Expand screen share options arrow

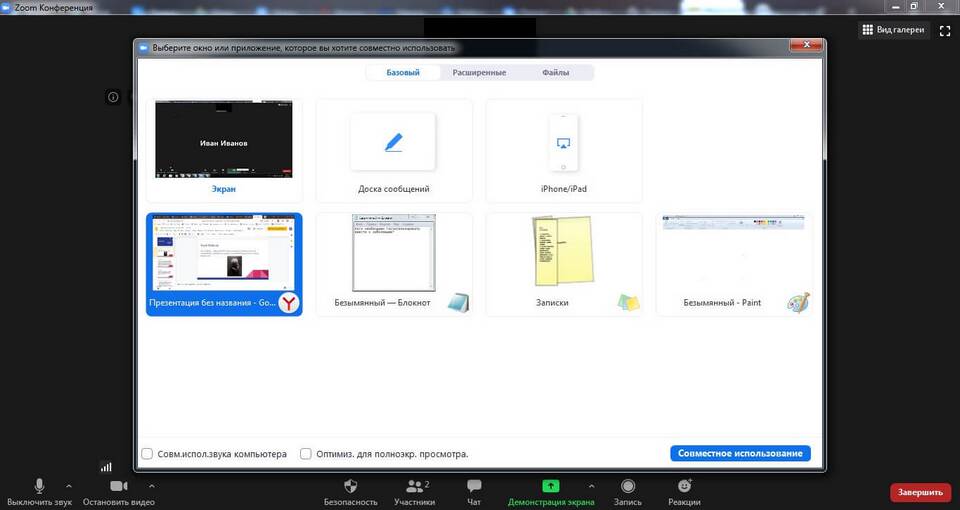point(591,486)
